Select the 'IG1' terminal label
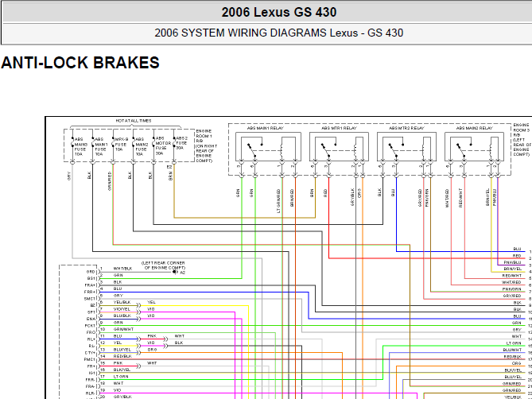 click(92, 374)
